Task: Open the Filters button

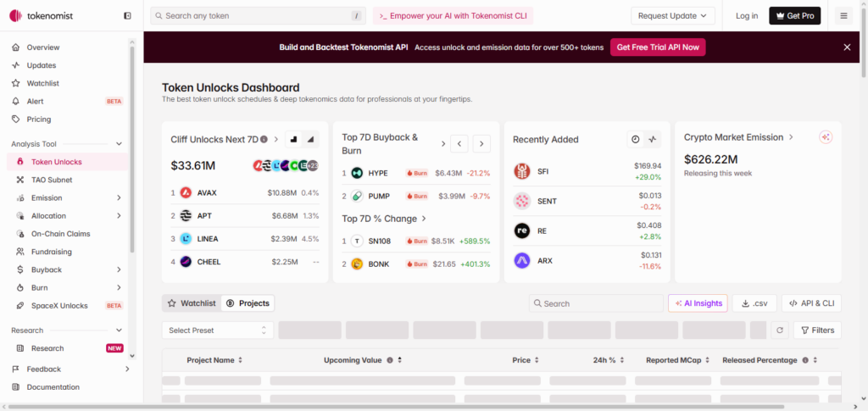Action: tap(818, 330)
